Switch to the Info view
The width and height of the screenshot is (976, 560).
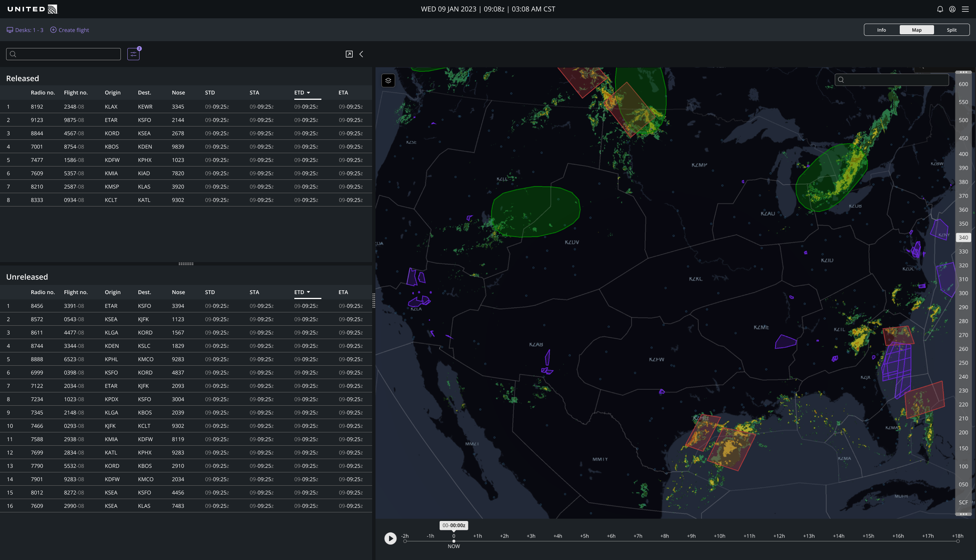[x=881, y=30]
